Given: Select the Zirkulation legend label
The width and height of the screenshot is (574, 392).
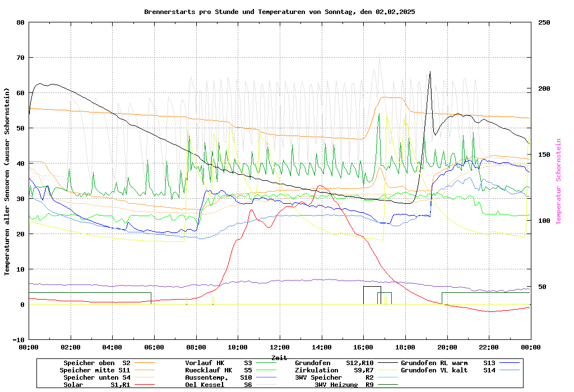Looking at the screenshot, I should pos(317,370).
